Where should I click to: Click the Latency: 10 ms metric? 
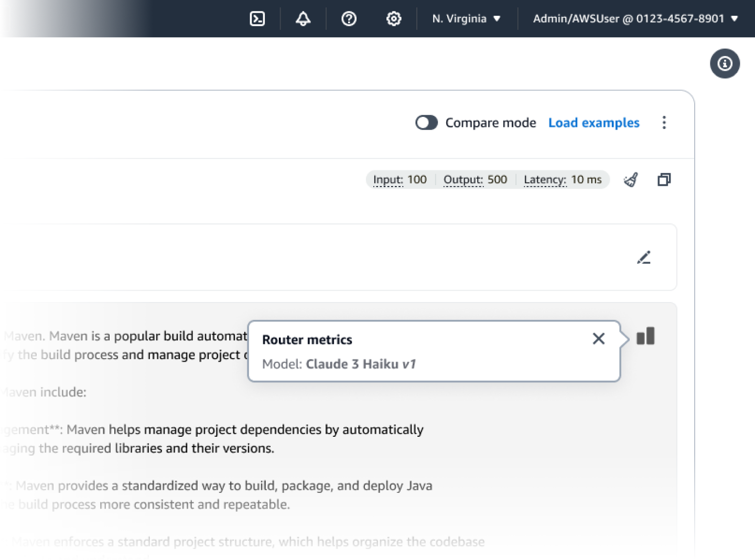pyautogui.click(x=563, y=180)
